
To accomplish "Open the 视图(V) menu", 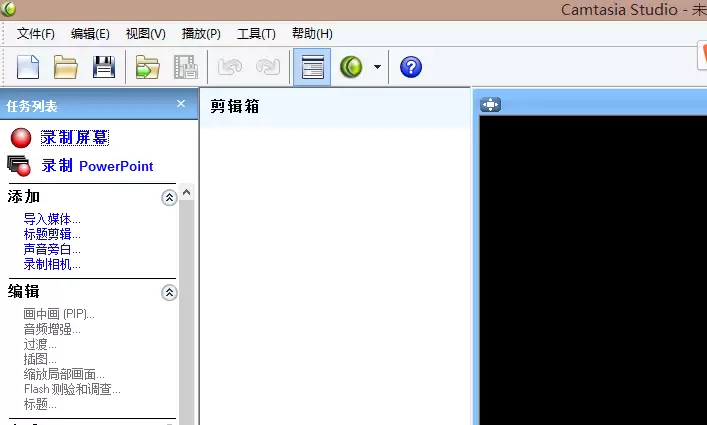I will tap(146, 34).
